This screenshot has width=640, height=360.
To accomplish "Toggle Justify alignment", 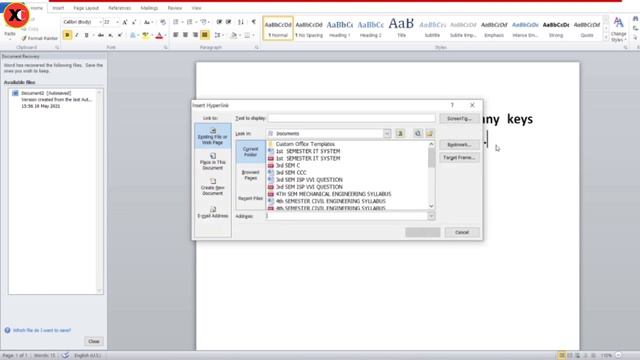I will (205, 36).
